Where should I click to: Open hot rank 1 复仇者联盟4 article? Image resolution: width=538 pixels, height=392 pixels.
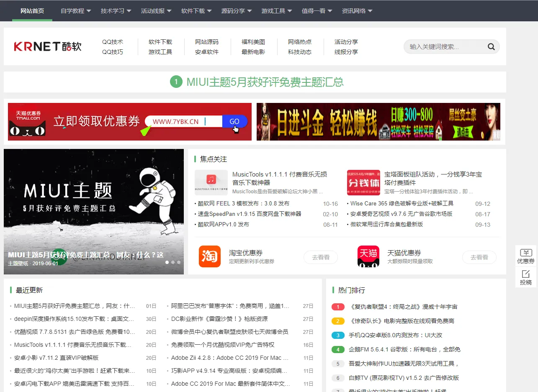tap(403, 307)
